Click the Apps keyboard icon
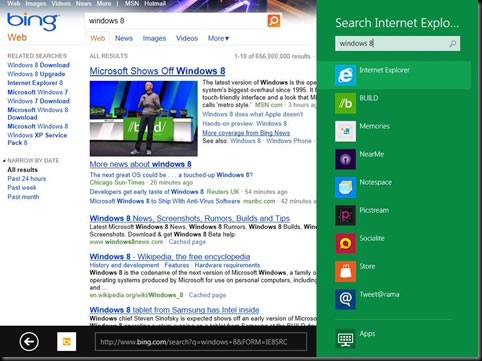Viewport: 482px width, 361px height. pos(345,339)
